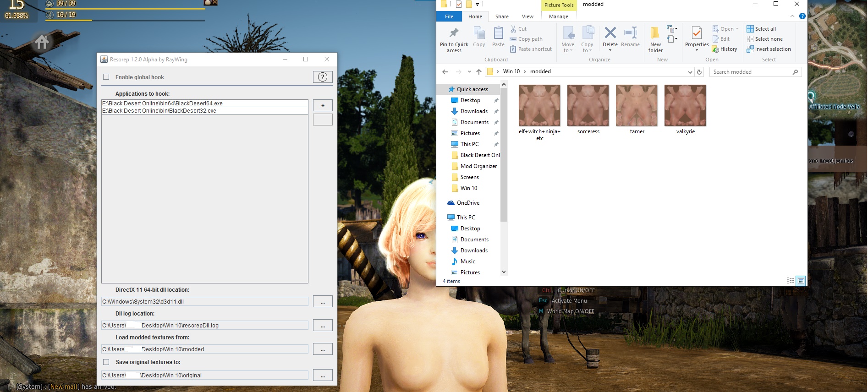Switch to the View ribbon tab
This screenshot has height=392, width=868.
pos(527,16)
